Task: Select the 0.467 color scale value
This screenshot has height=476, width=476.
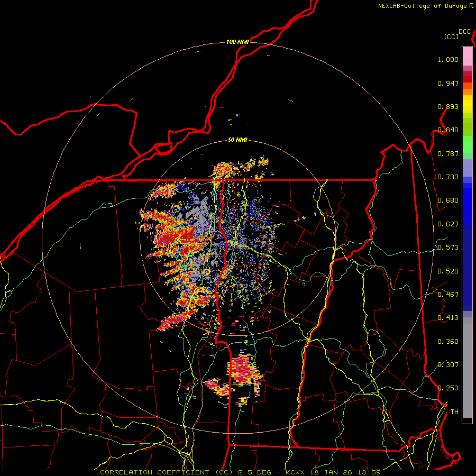Action: 448,295
